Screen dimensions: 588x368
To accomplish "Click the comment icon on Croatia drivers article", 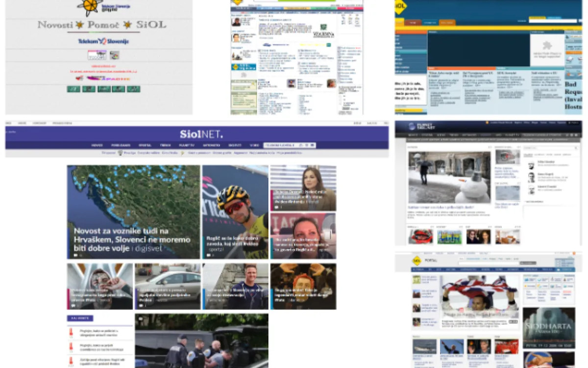I will 76,255.
